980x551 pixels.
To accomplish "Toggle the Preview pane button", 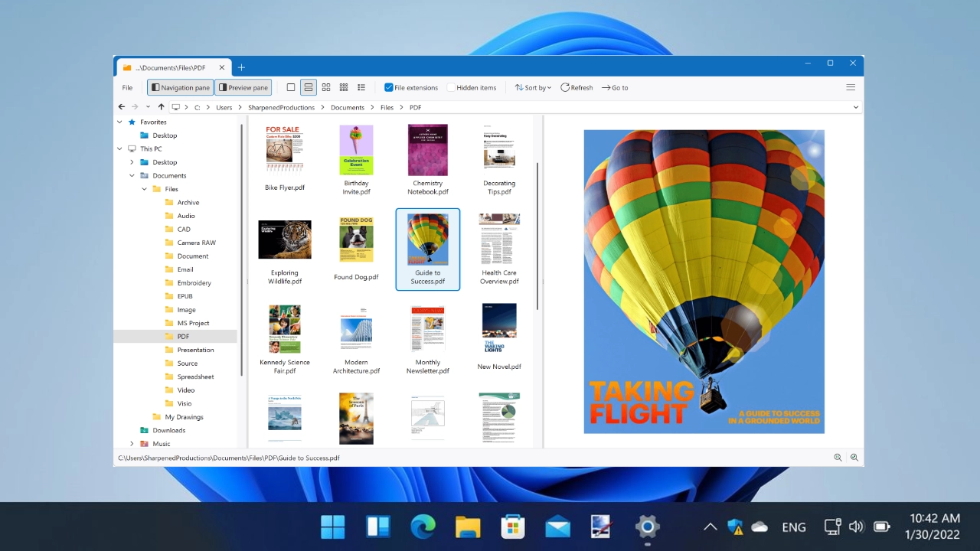I will pyautogui.click(x=243, y=87).
